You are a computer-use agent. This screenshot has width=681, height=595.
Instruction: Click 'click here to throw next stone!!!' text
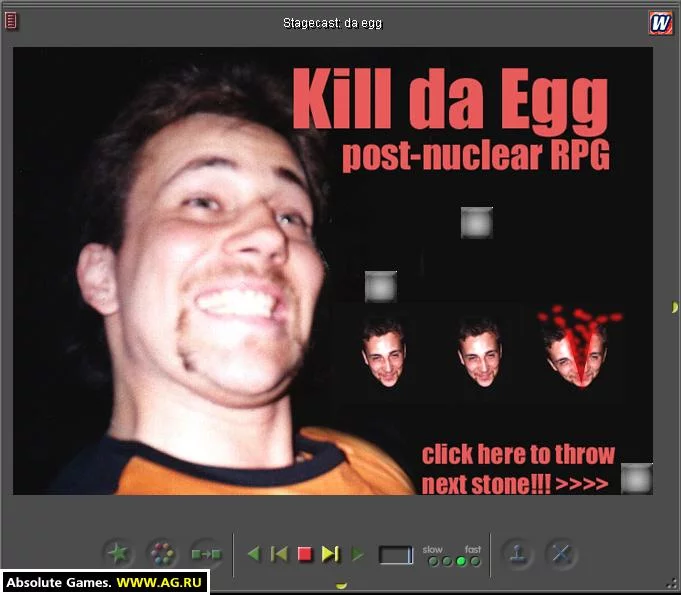tap(518, 469)
